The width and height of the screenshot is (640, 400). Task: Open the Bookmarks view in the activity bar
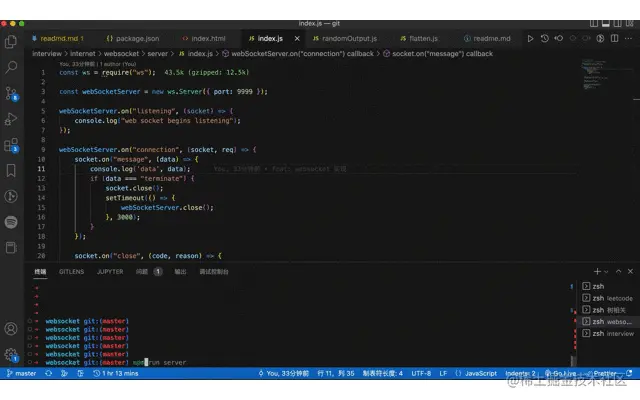(11, 171)
